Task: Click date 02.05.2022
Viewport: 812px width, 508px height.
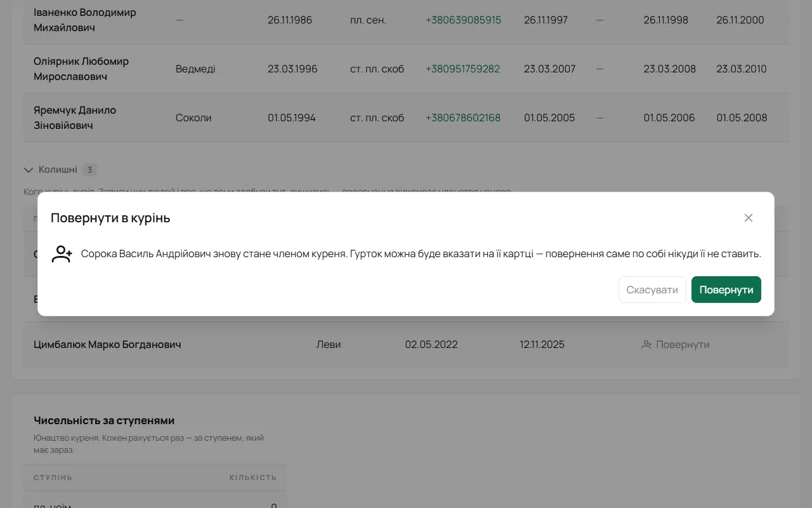Action: [x=431, y=344]
